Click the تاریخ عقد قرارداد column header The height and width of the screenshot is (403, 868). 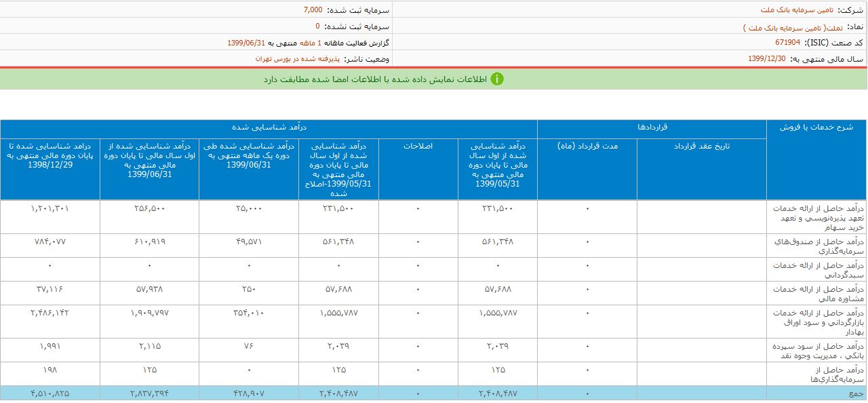(701, 146)
